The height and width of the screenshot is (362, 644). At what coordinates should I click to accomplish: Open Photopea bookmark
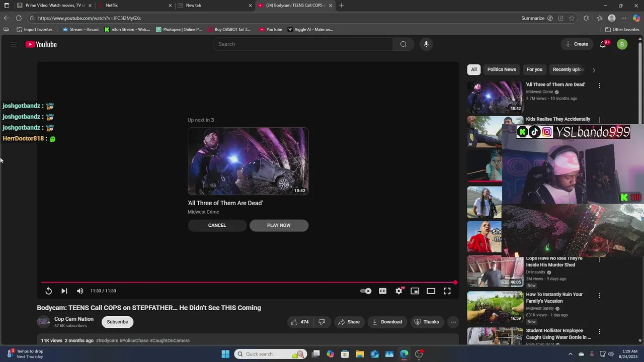coord(179,29)
